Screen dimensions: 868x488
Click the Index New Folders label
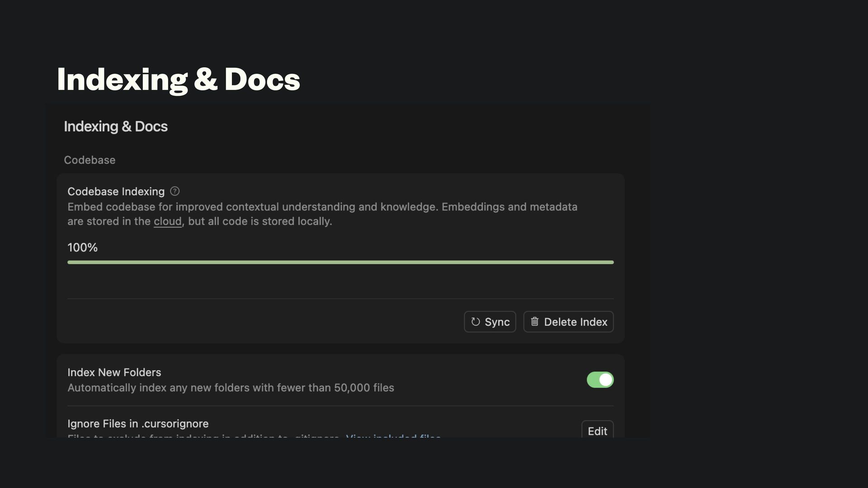114,372
